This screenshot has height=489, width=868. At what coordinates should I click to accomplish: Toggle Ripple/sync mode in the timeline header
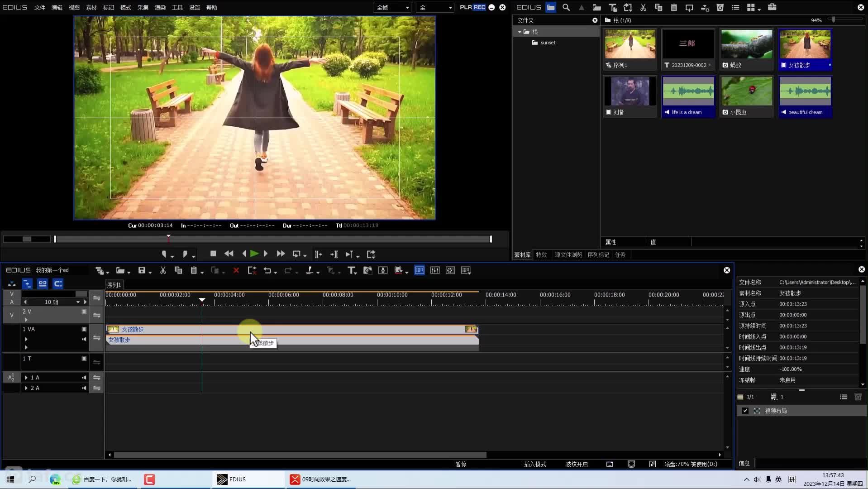[x=27, y=284]
